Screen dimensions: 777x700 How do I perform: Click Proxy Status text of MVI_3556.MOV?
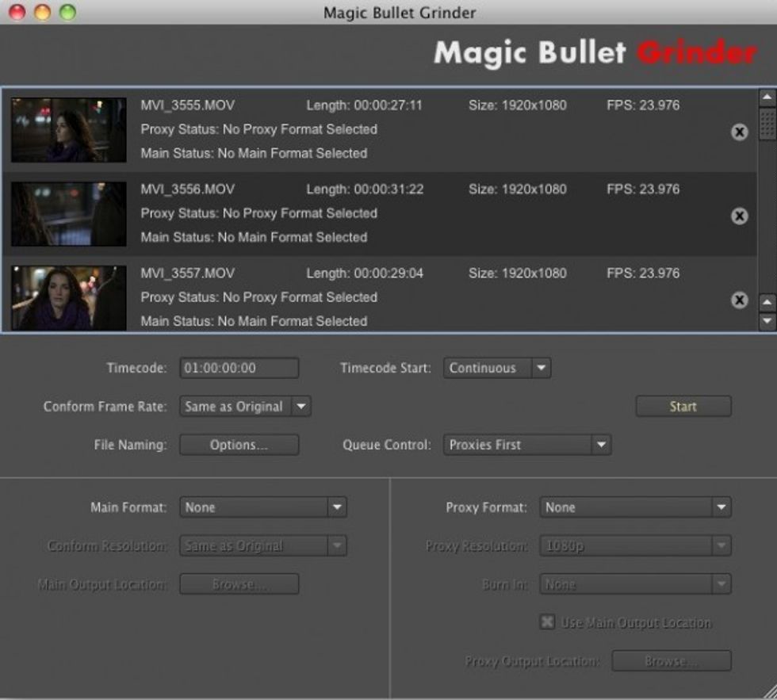259,213
